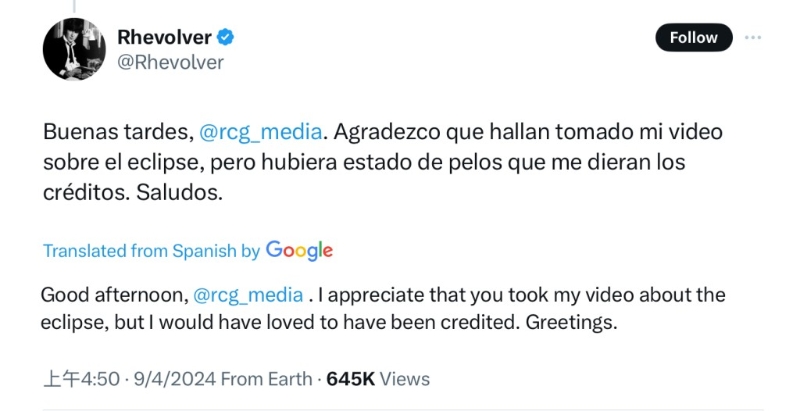Image resolution: width=800 pixels, height=411 pixels.
Task: Click 'créditos' in the Spanish tweet
Action: [81, 192]
